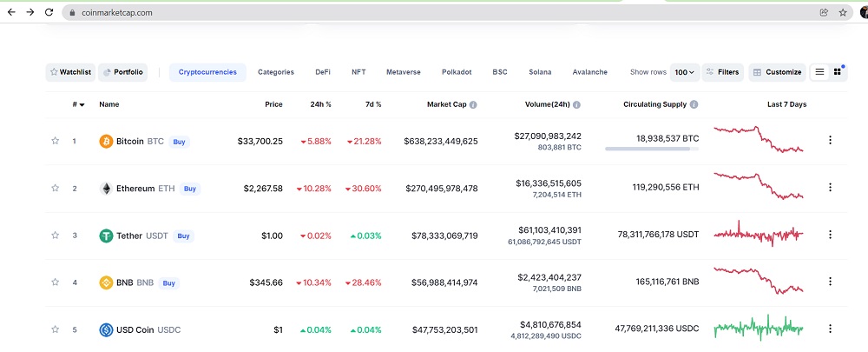Screen dimensions: 868x352
Task: Bookmark this page with the star icon
Action: 843,12
